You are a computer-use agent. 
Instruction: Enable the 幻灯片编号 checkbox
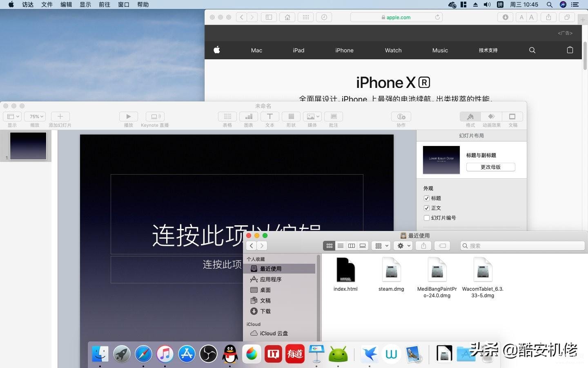[x=427, y=218]
